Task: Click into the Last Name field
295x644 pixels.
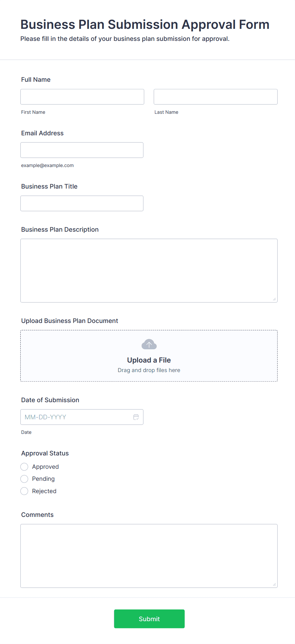Action: click(x=215, y=97)
